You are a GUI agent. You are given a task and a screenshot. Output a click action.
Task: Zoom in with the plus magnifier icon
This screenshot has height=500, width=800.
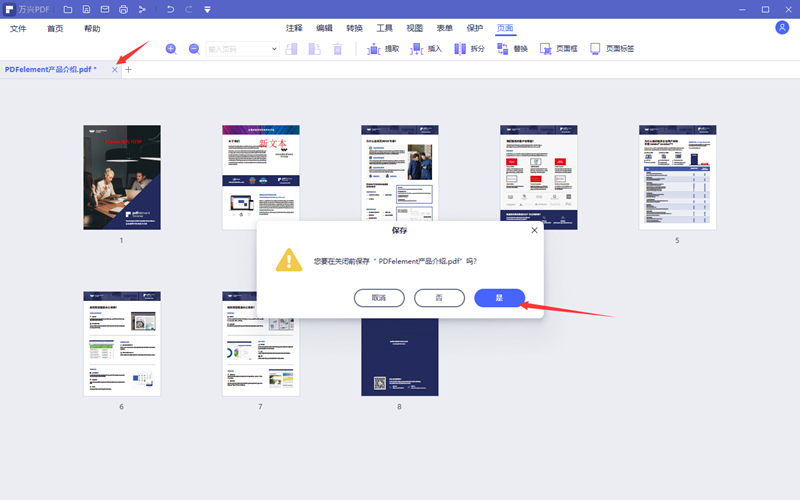(171, 48)
